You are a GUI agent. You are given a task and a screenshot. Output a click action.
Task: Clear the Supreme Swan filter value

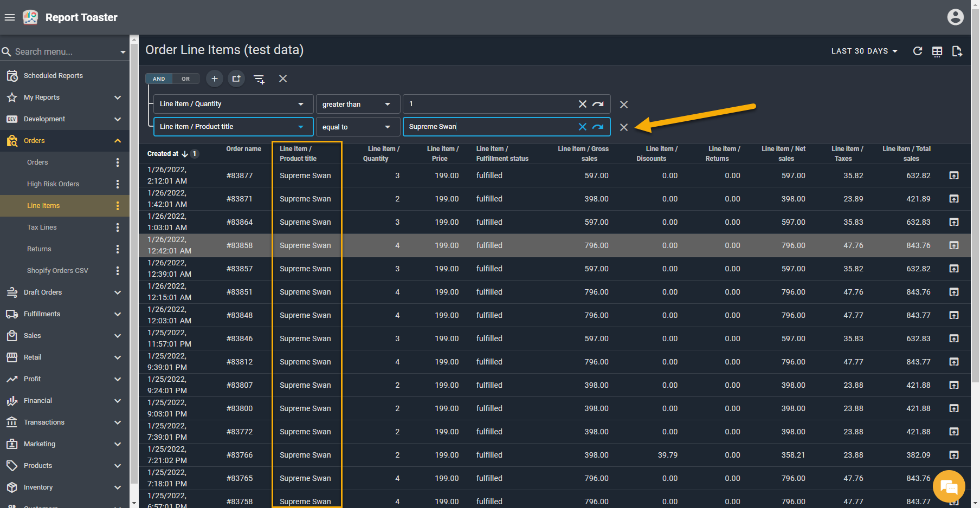[582, 127]
